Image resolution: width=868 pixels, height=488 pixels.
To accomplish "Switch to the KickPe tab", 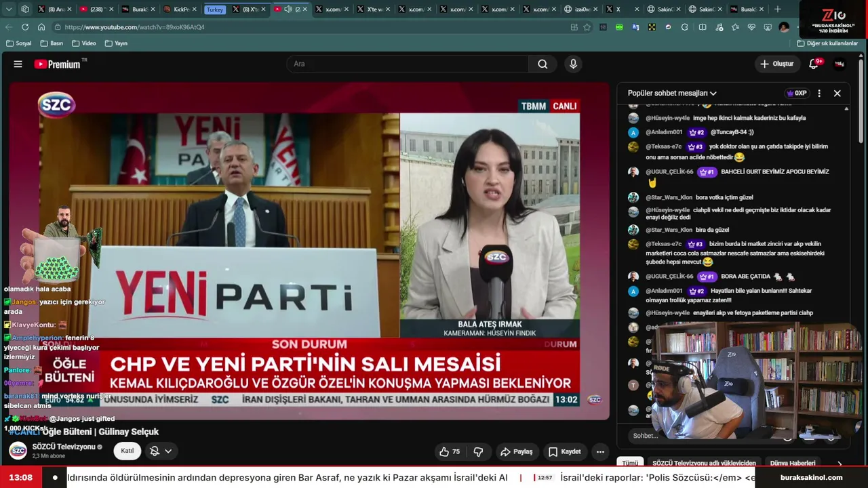I will point(180,9).
